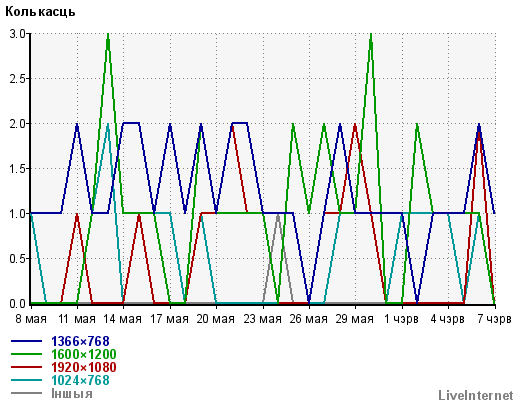Click the Іншыя legend label

click(72, 393)
